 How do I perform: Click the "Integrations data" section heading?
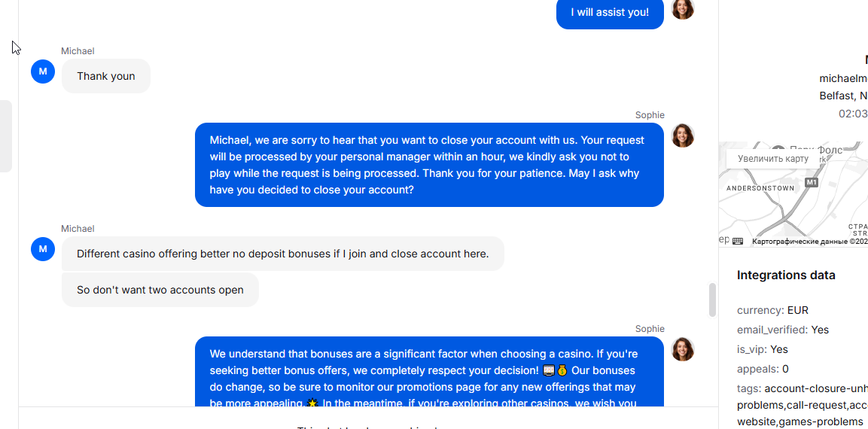[786, 275]
